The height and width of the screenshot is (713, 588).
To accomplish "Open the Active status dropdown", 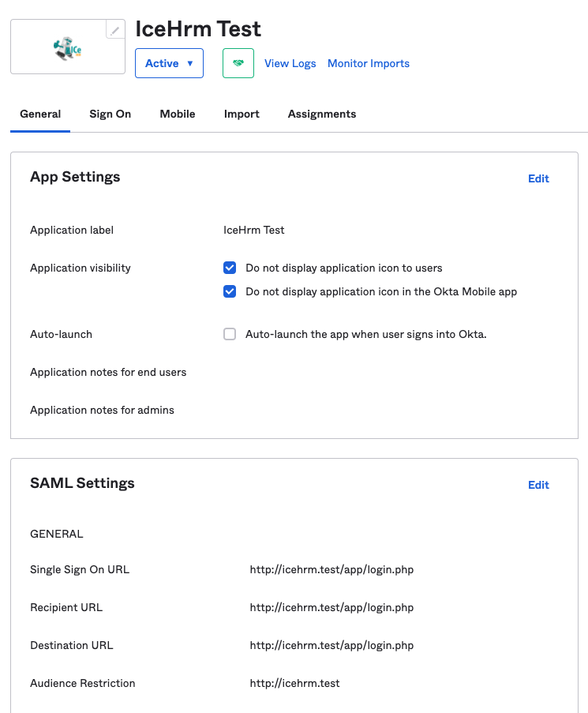I will point(169,62).
